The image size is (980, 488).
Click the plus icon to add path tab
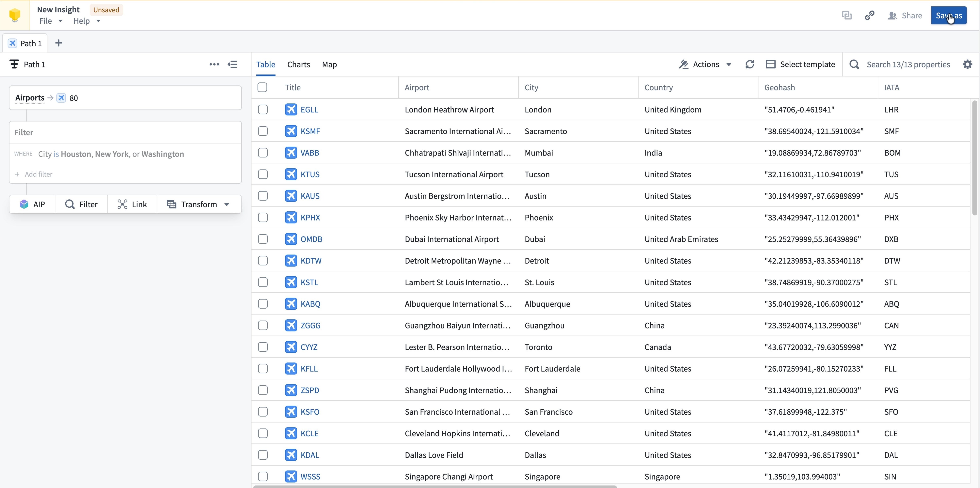59,43
